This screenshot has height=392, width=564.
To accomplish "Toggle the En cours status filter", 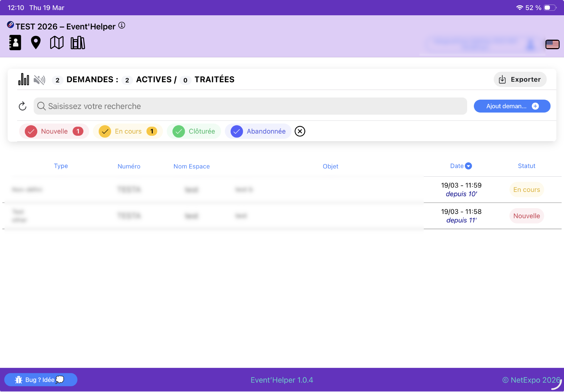I will point(128,131).
